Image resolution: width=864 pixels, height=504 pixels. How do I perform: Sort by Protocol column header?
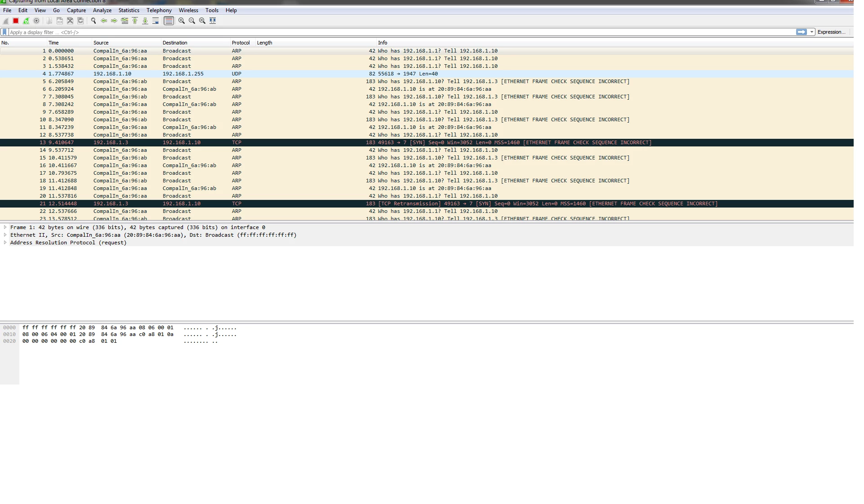(x=243, y=43)
